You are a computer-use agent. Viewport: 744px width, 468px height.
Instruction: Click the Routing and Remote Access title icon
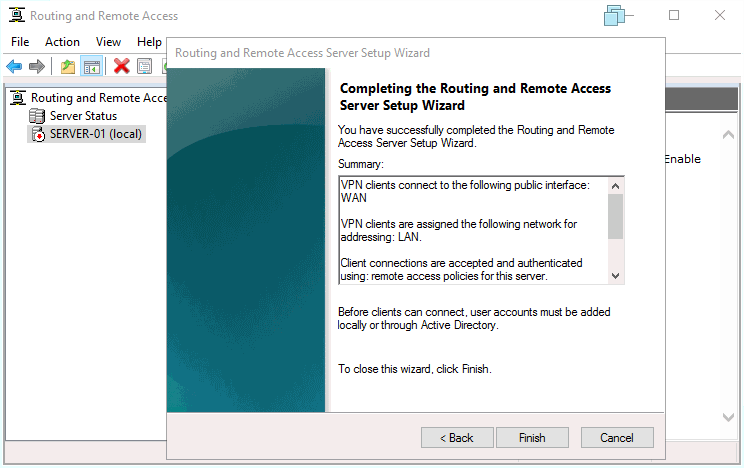coord(16,16)
